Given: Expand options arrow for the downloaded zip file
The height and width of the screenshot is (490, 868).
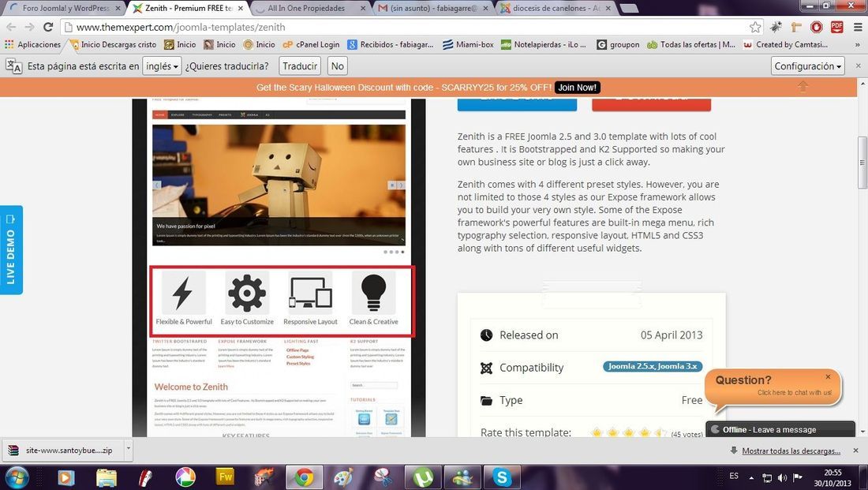Looking at the screenshot, I should [129, 450].
